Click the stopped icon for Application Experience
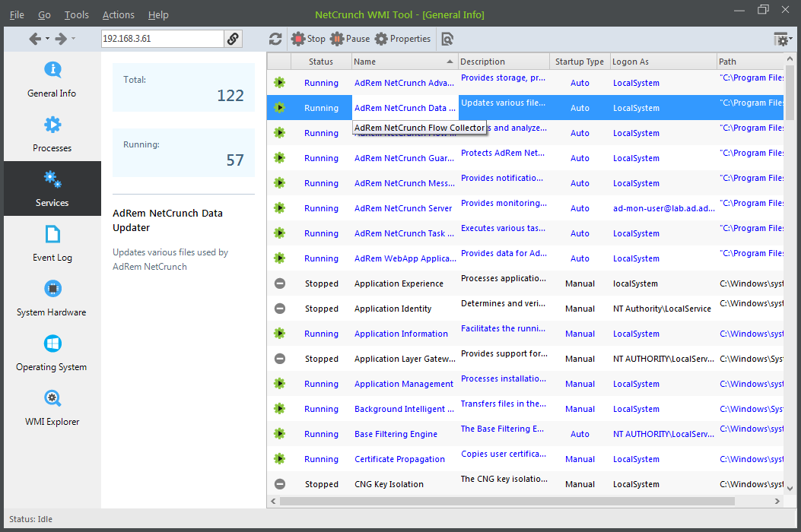Viewport: 801px width, 532px height. tap(279, 283)
